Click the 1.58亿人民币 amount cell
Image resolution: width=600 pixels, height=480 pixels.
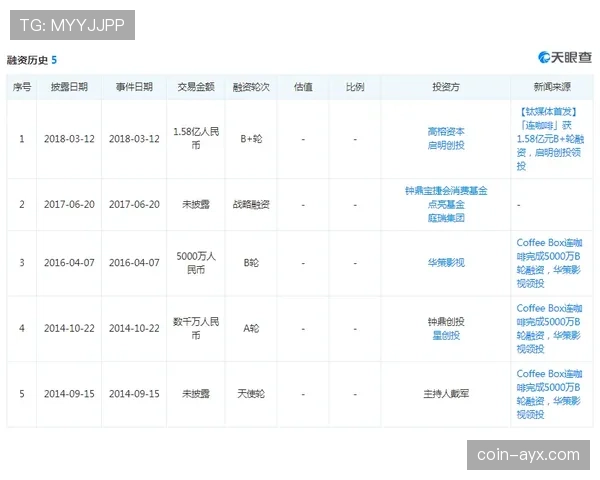coord(196,139)
